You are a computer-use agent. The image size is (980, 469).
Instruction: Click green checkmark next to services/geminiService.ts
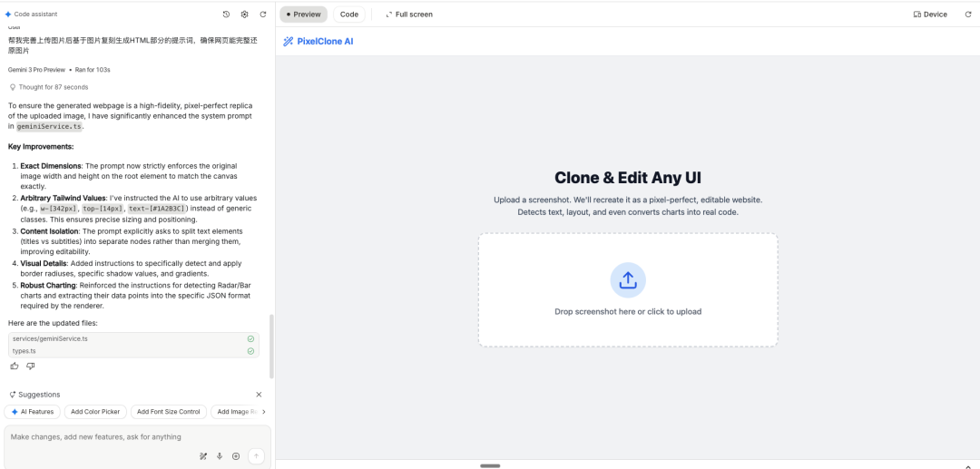(x=250, y=338)
